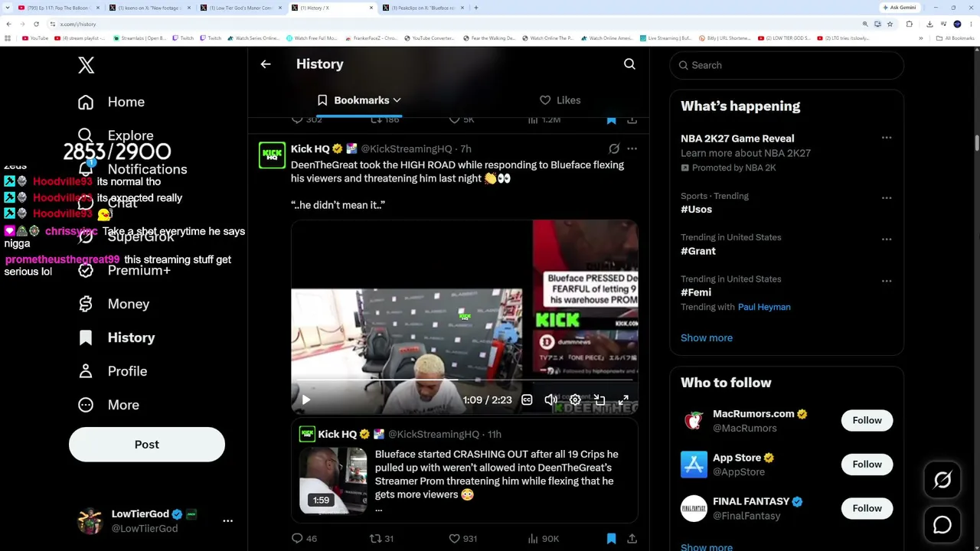Like the post with 931 likes

coord(462,539)
